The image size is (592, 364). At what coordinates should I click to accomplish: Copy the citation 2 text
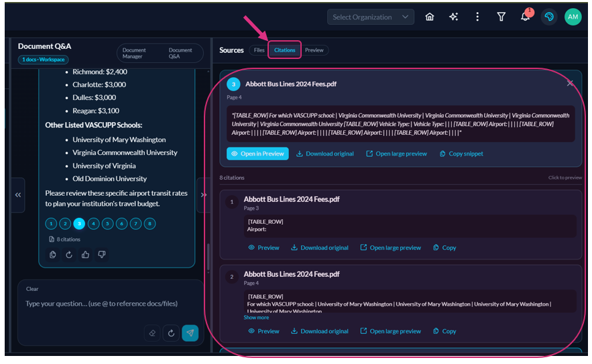point(445,331)
